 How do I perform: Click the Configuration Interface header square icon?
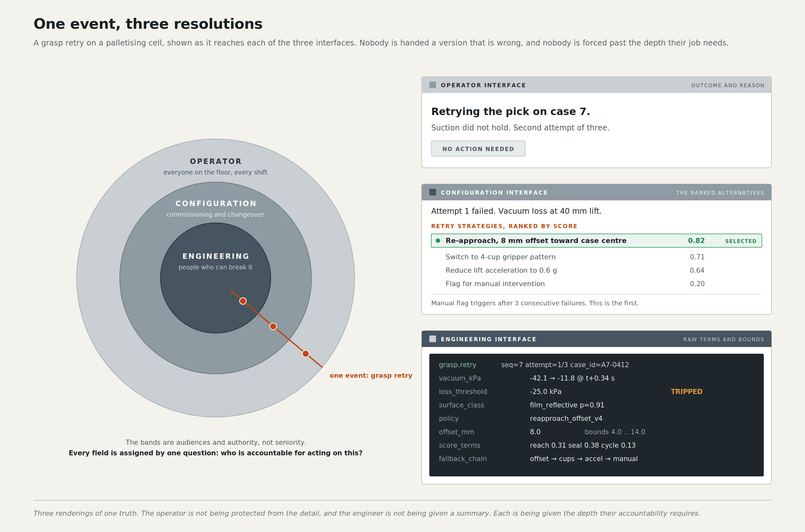tap(433, 192)
